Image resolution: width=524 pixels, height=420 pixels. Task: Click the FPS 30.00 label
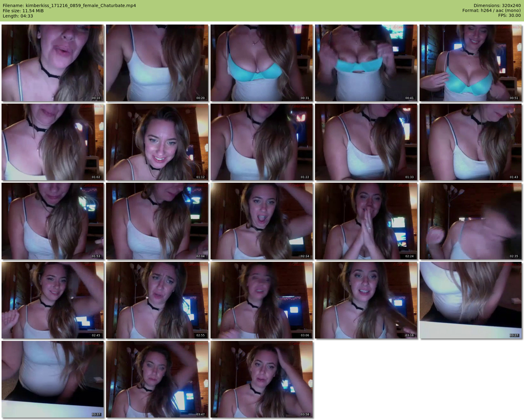point(509,15)
